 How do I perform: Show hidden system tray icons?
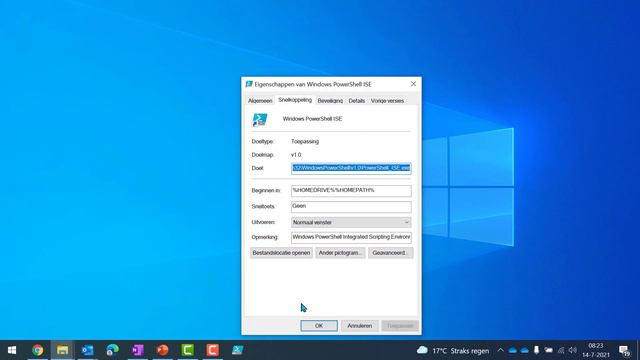tap(500, 351)
